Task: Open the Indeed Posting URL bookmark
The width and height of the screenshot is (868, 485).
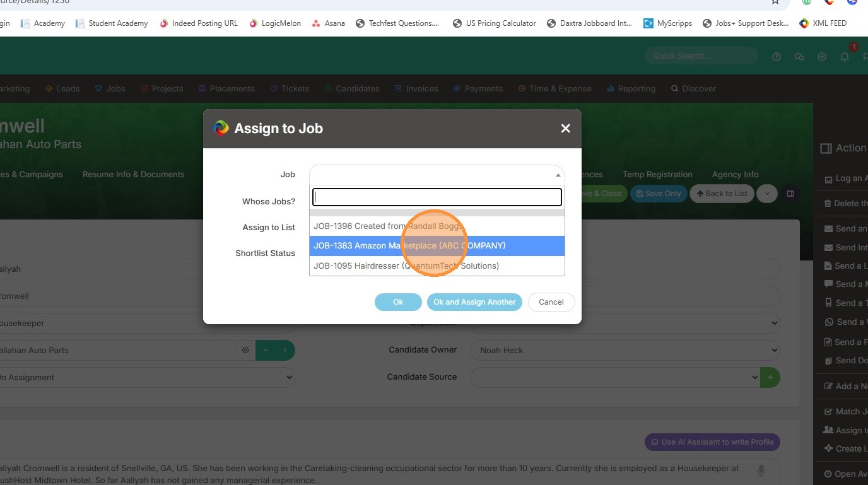Action: [x=199, y=23]
